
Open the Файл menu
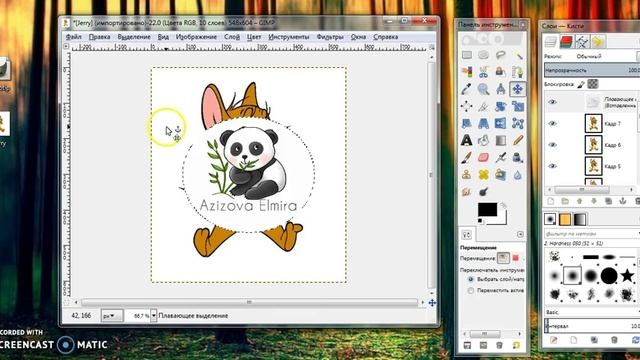[x=73, y=37]
